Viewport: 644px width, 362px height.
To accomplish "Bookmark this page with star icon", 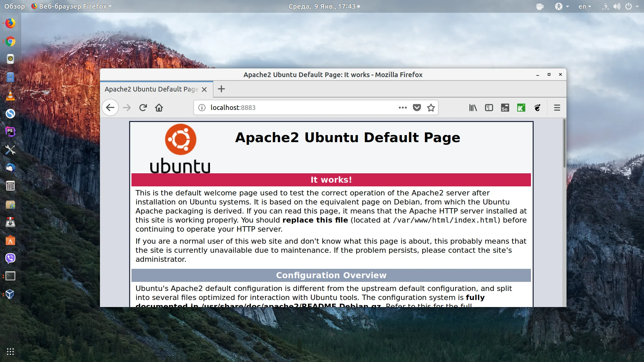I will point(431,108).
